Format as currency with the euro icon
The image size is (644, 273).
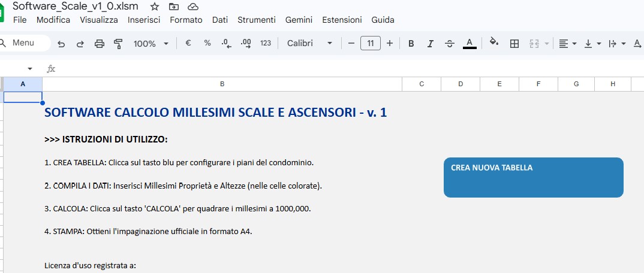188,43
